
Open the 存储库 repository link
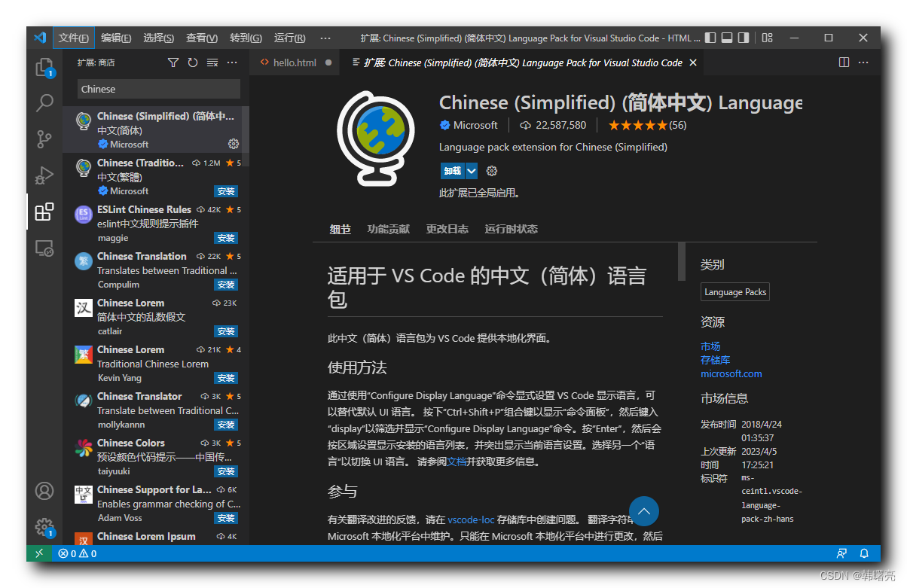[x=716, y=360]
